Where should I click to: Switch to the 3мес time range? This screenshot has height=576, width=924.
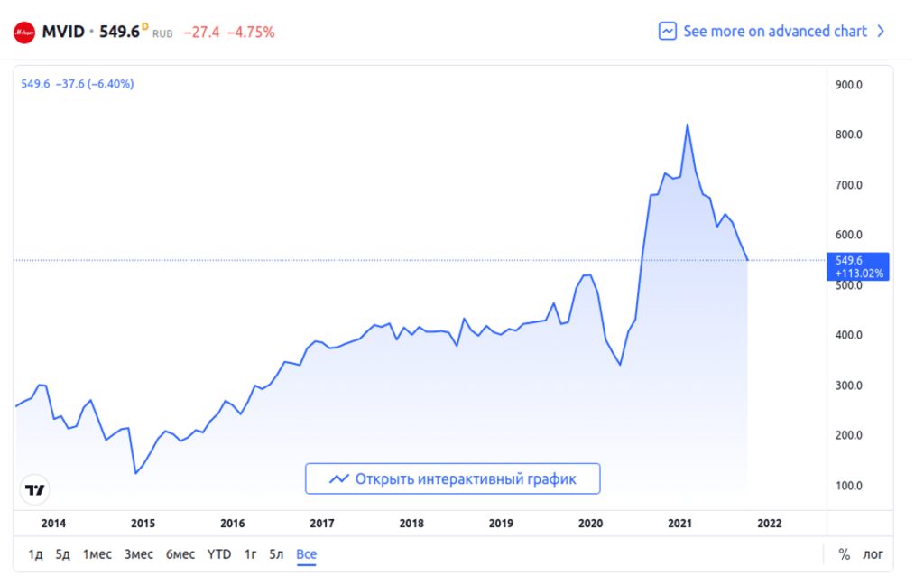click(139, 554)
